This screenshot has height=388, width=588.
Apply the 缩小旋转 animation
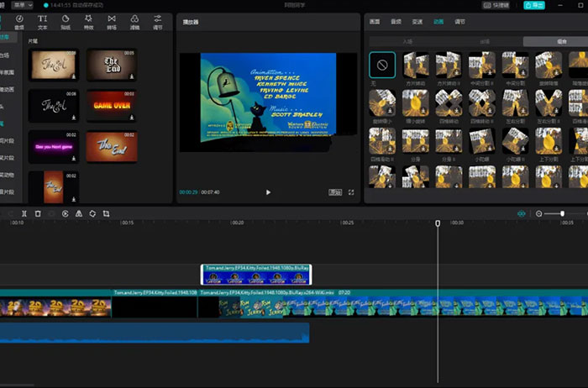tap(416, 103)
